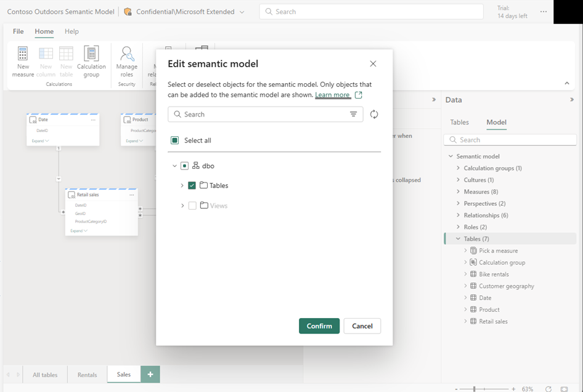Click the Product table icon in the Data pane

[x=473, y=309]
